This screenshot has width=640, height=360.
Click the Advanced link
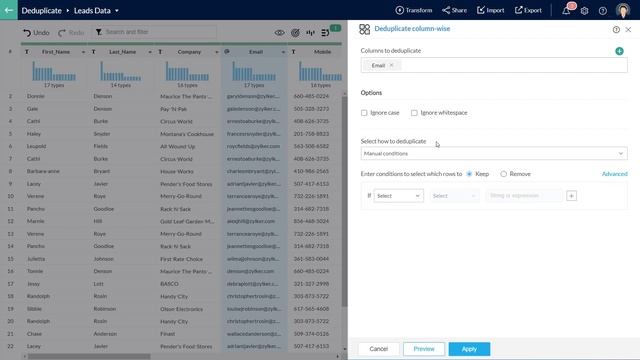tap(615, 174)
